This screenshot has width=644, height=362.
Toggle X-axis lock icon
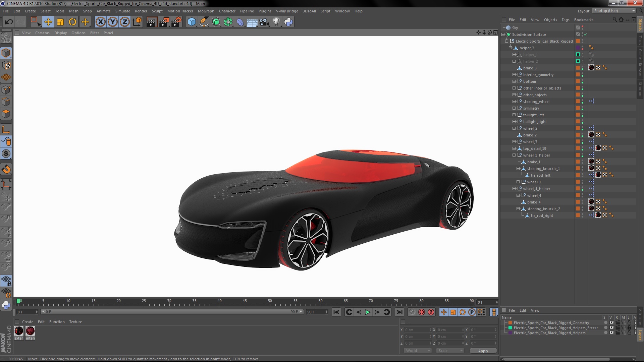point(100,22)
